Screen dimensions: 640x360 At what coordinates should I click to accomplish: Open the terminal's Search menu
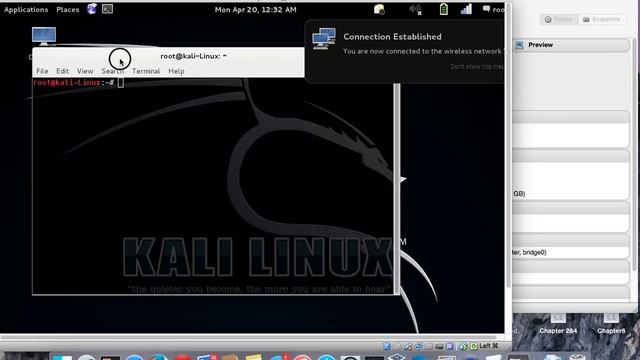(x=113, y=71)
